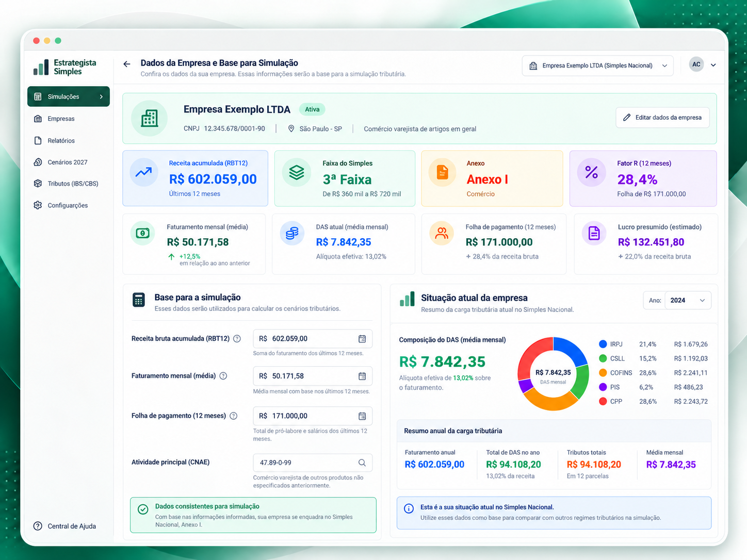The image size is (747, 560).
Task: Click the Ativa status badge
Action: pyautogui.click(x=312, y=109)
